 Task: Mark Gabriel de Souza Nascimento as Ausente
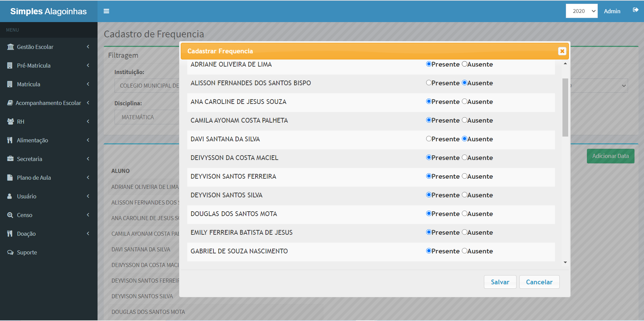(465, 251)
